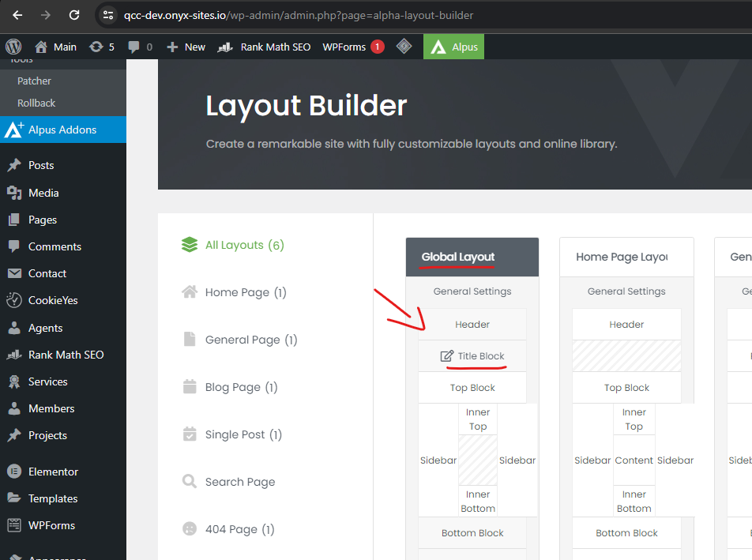The image size is (752, 560).
Task: Filter layouts by Home Page (1)
Action: 234,292
